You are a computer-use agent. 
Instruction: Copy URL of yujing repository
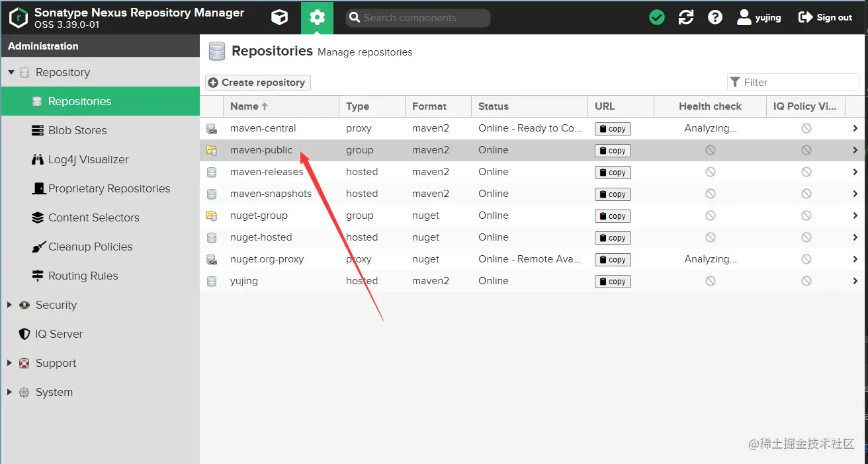coord(613,282)
